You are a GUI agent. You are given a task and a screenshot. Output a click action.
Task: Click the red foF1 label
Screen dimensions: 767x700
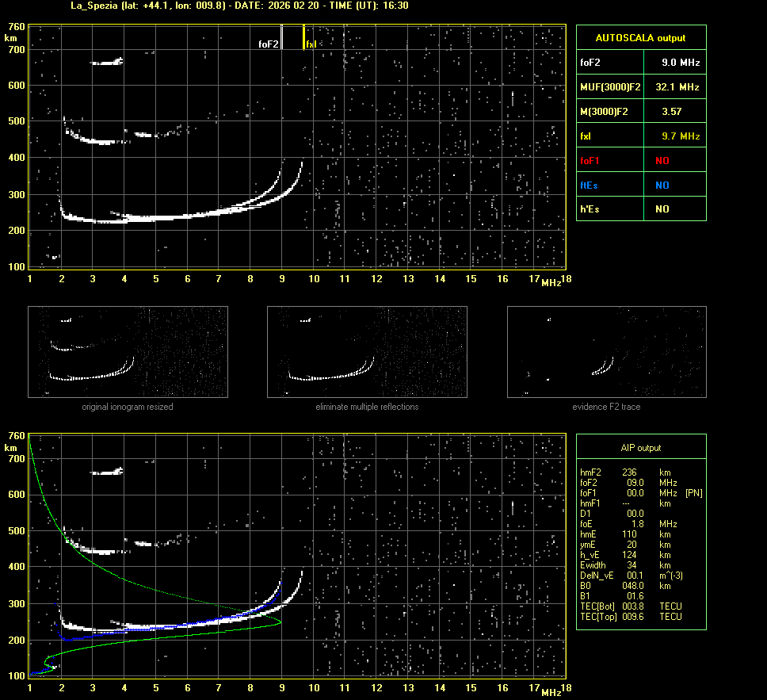590,160
